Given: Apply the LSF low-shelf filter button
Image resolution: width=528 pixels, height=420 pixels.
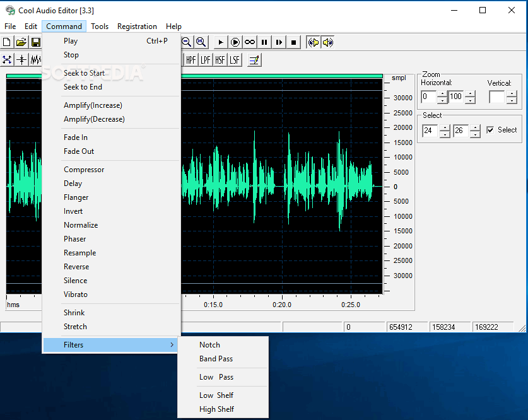Looking at the screenshot, I should tap(235, 61).
